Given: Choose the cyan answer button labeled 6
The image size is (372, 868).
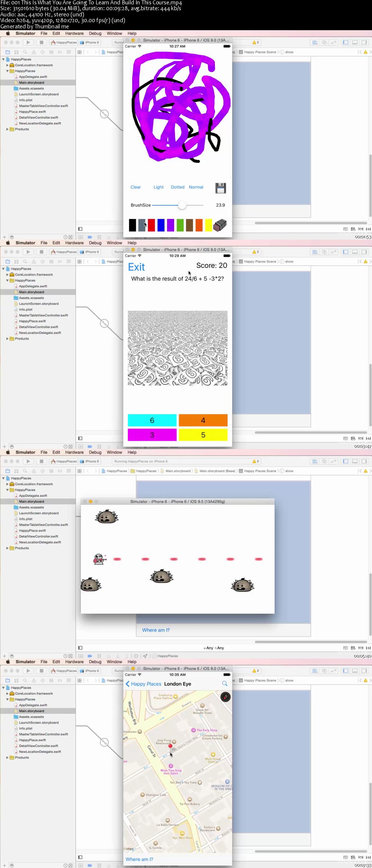Looking at the screenshot, I should click(x=152, y=420).
